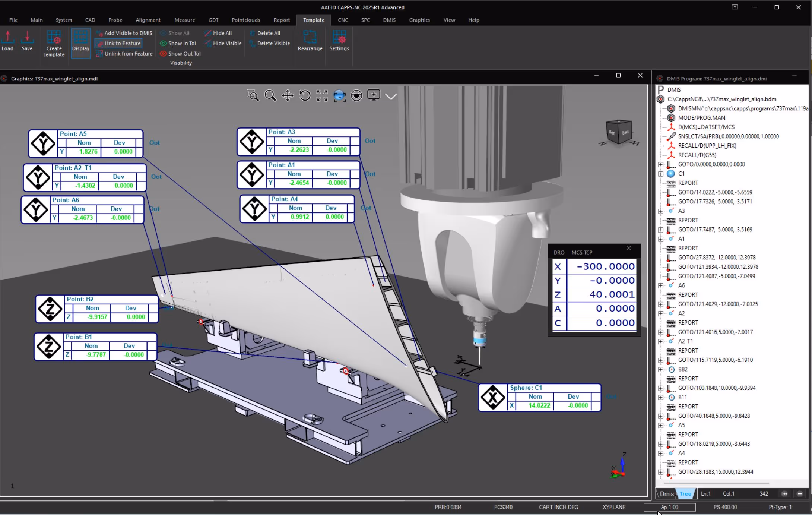812x515 pixels.
Task: Open the Alignment menu tab
Action: 148,20
